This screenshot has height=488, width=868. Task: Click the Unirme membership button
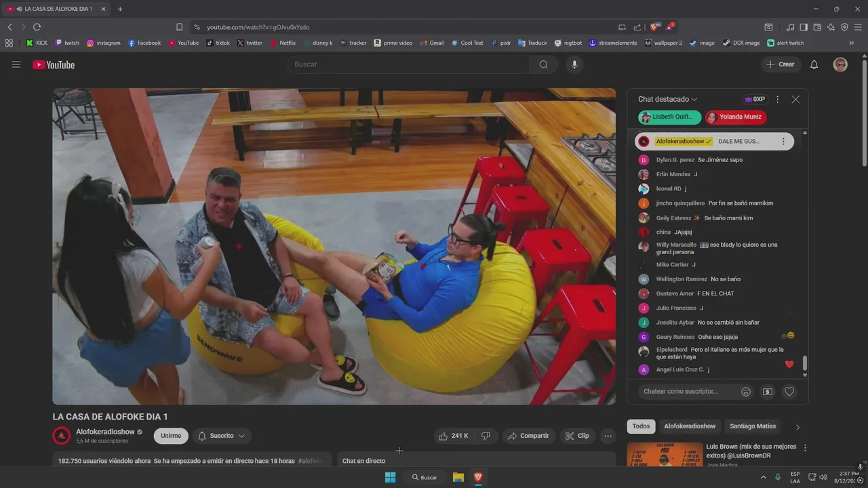click(x=171, y=436)
